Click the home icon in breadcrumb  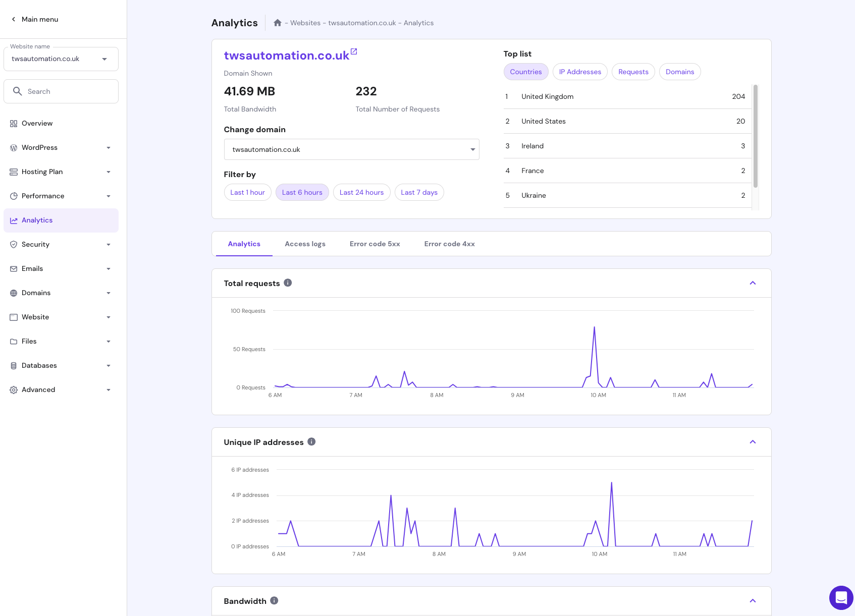277,23
